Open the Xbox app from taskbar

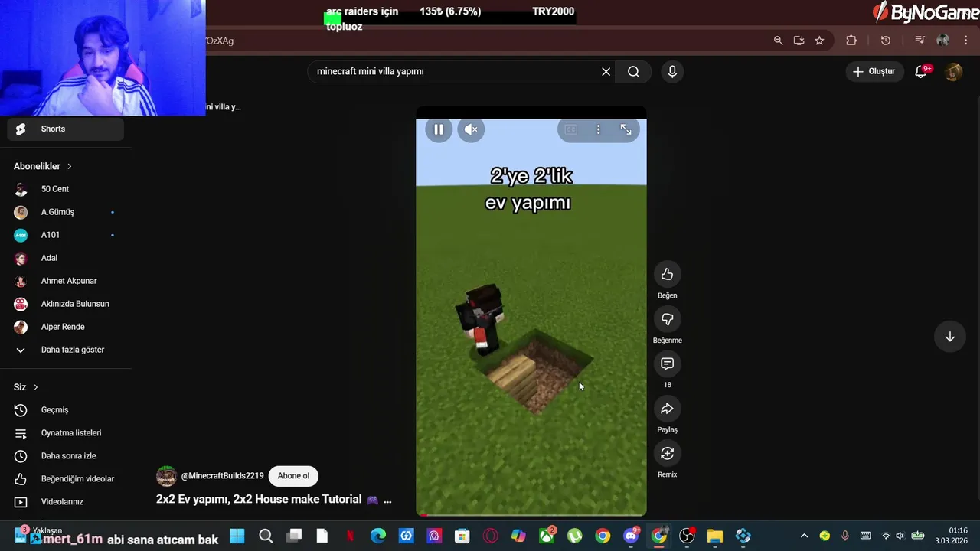point(547,536)
